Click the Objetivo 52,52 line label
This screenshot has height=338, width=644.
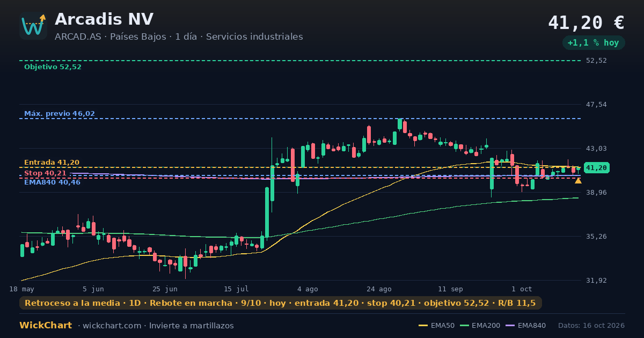click(x=53, y=67)
